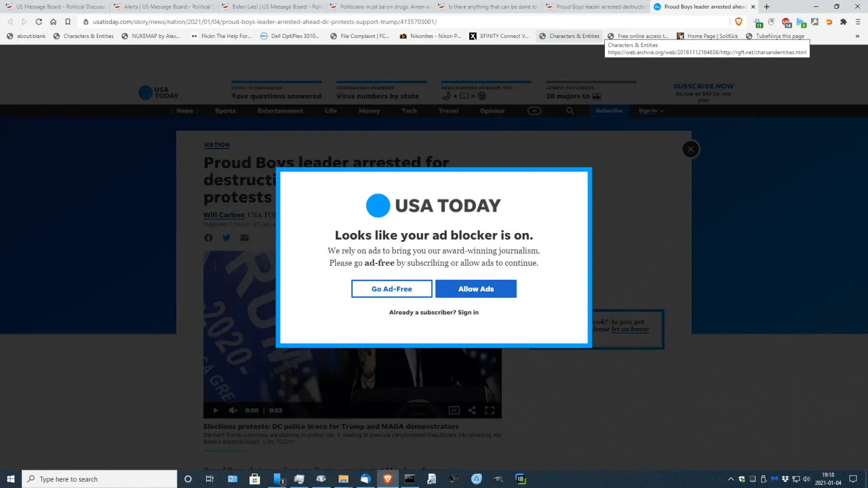Expand the Sign In dropdown in the nav

pyautogui.click(x=651, y=111)
